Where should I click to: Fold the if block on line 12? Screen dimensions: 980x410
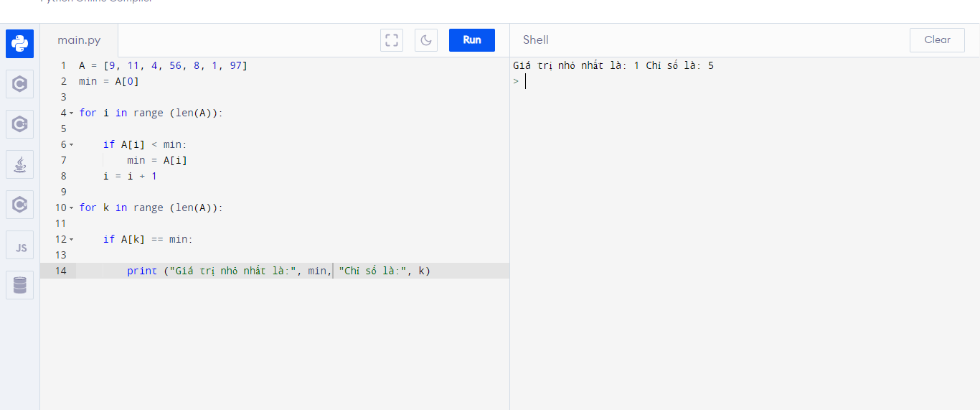tap(71, 240)
